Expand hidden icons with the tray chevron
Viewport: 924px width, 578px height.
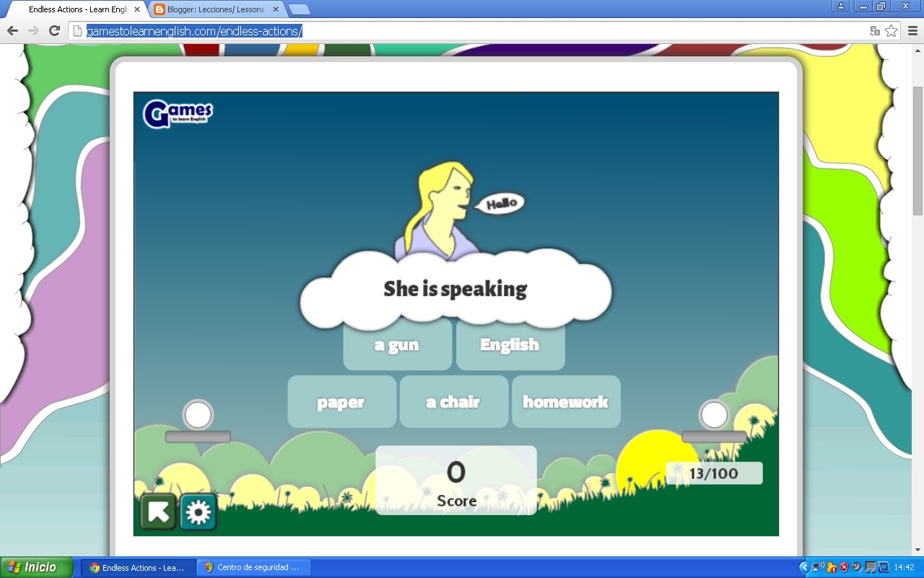tap(805, 568)
